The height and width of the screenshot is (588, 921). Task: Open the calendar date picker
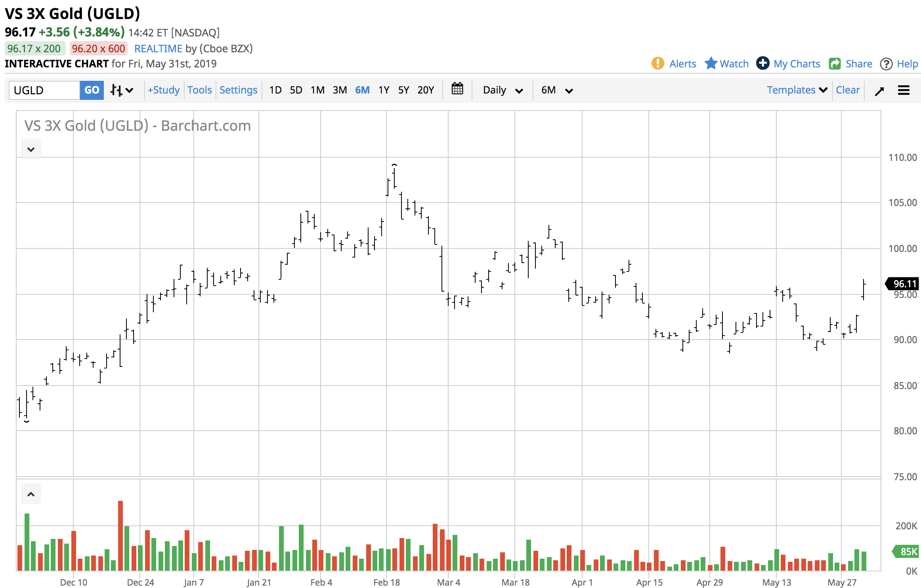(x=457, y=90)
